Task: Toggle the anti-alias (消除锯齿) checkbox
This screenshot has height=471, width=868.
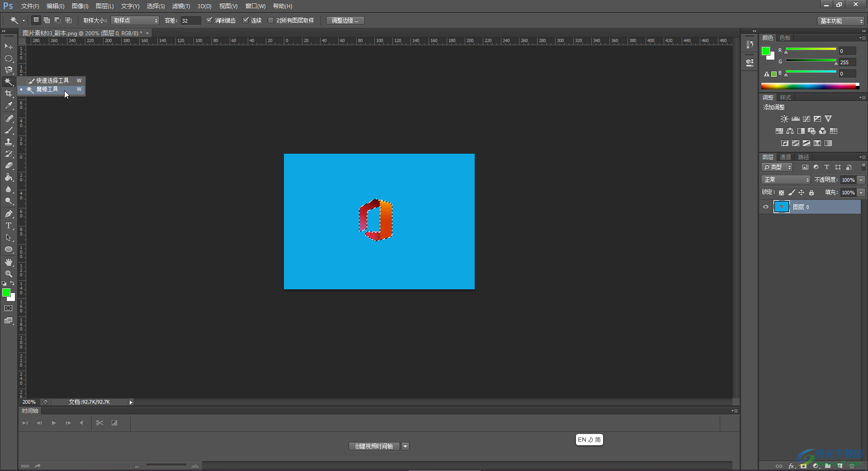Action: coord(209,20)
